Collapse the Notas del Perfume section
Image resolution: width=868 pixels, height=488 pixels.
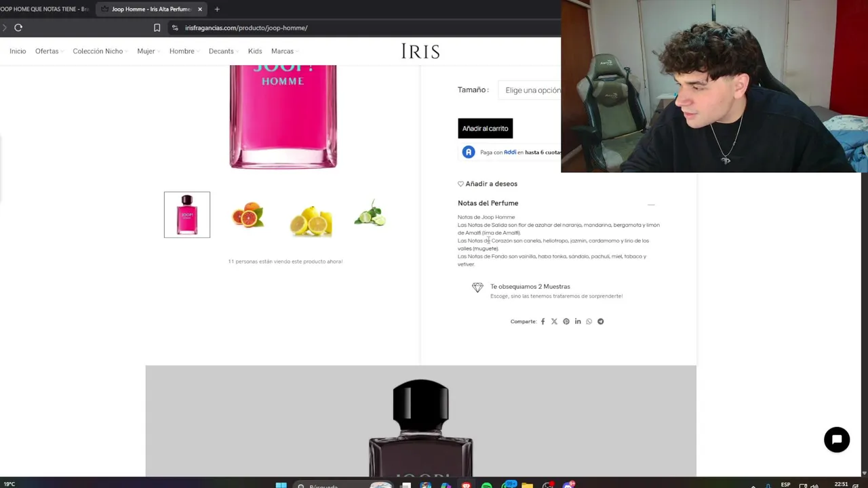(651, 204)
